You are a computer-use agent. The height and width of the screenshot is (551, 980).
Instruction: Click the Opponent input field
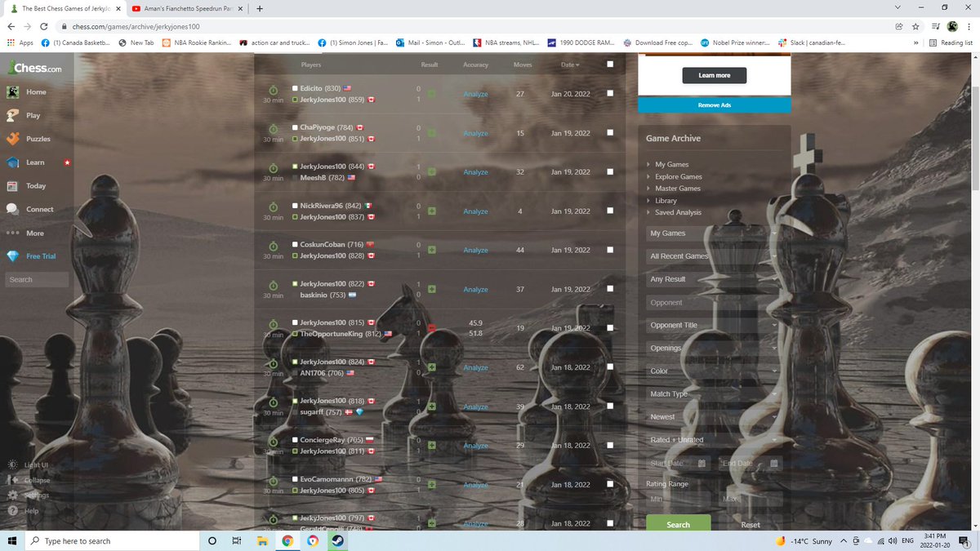[714, 302]
